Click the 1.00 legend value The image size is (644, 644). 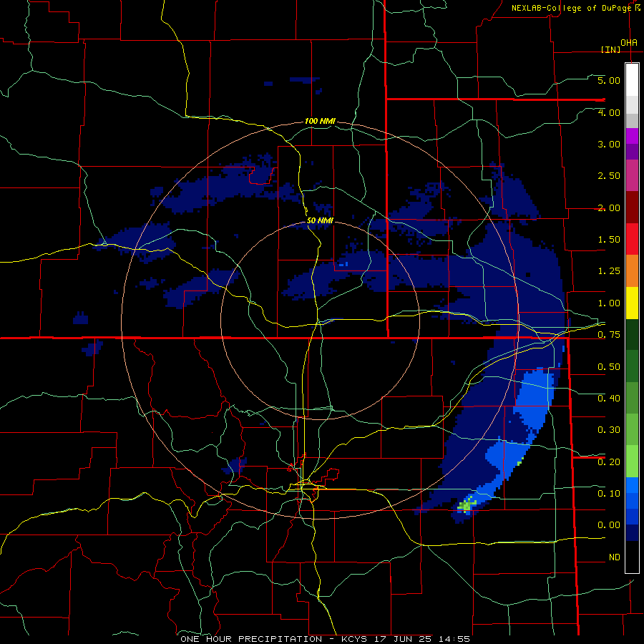[609, 303]
